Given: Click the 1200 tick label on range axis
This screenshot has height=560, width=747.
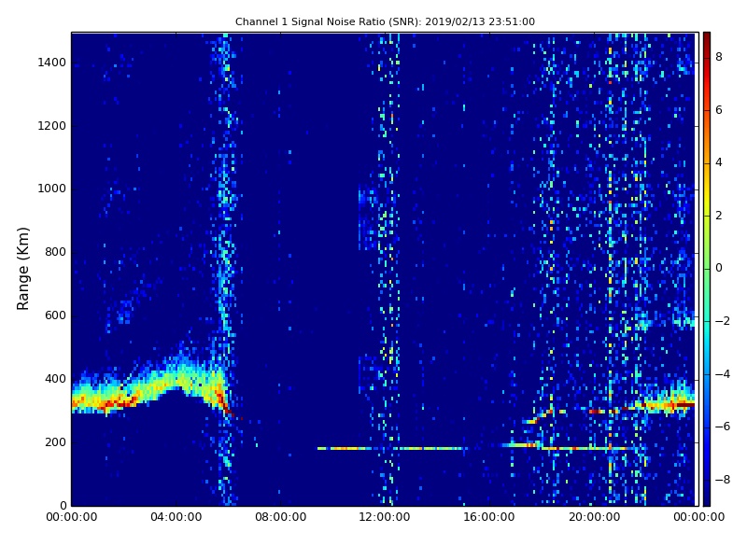Looking at the screenshot, I should pos(52,126).
